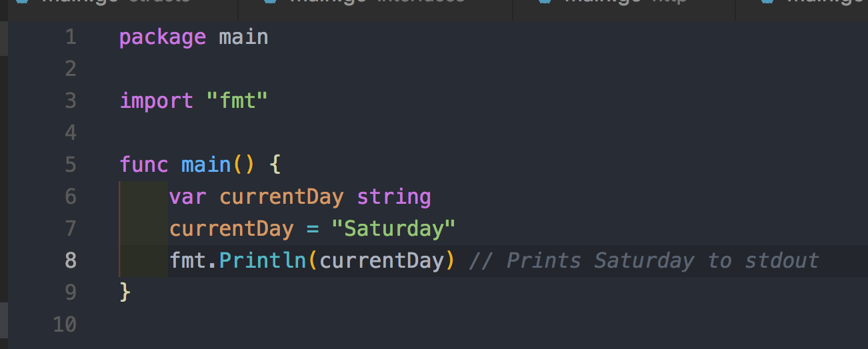Image resolution: width=868 pixels, height=349 pixels.
Task: Click the "fmt" string literal
Action: click(x=237, y=101)
